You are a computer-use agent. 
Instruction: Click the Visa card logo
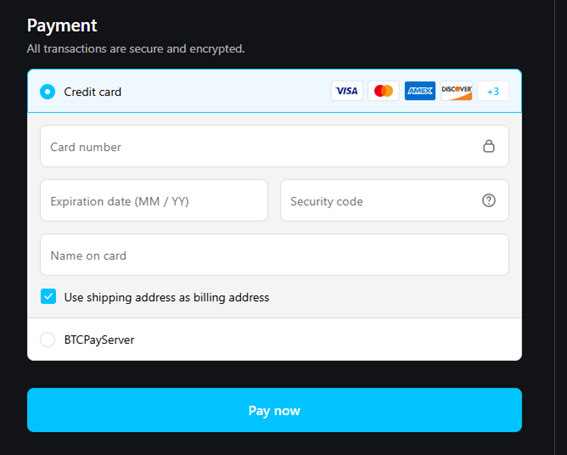[347, 91]
